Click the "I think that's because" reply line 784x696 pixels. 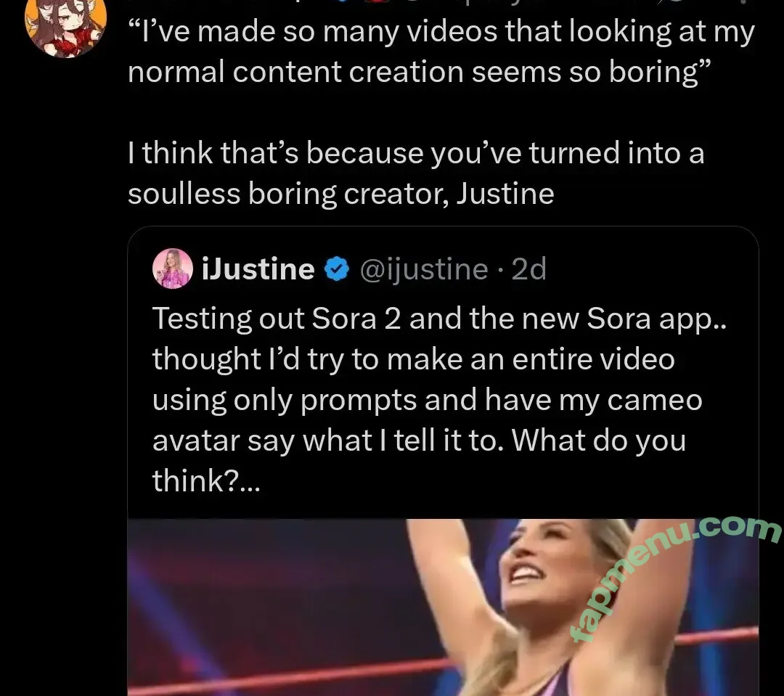pos(416,153)
